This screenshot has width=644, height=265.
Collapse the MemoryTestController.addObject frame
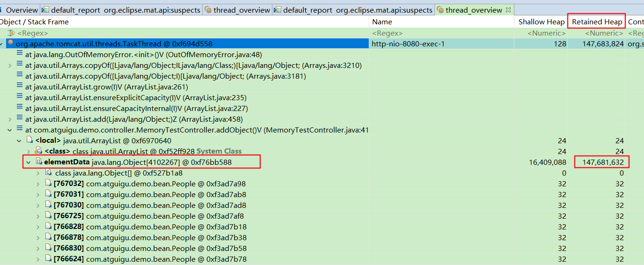pos(10,130)
